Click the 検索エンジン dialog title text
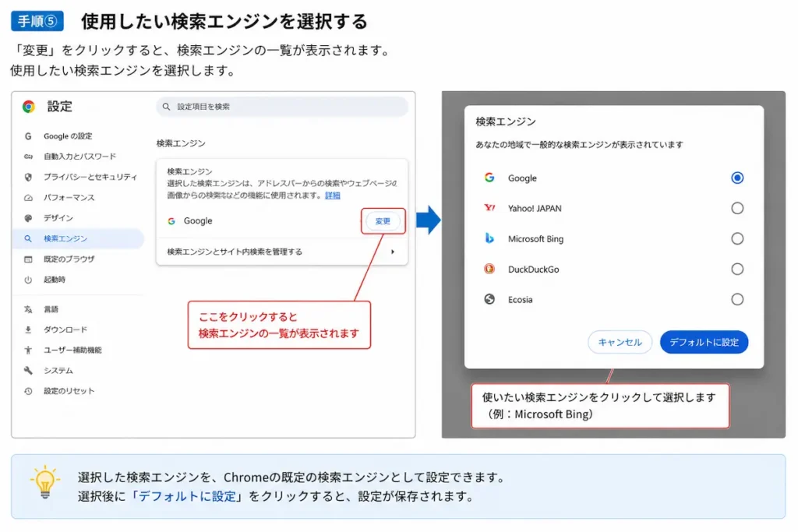The height and width of the screenshot is (532, 798). (x=505, y=122)
